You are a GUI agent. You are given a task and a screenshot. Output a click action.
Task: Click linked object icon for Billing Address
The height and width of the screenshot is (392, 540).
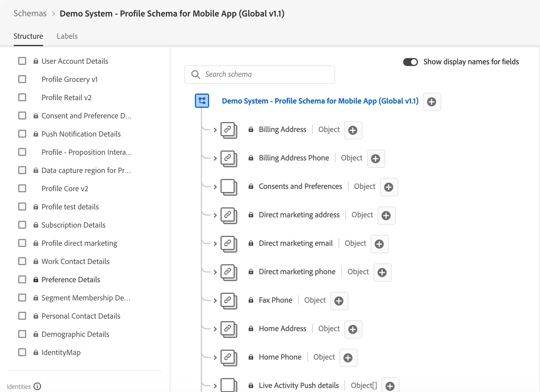click(229, 130)
